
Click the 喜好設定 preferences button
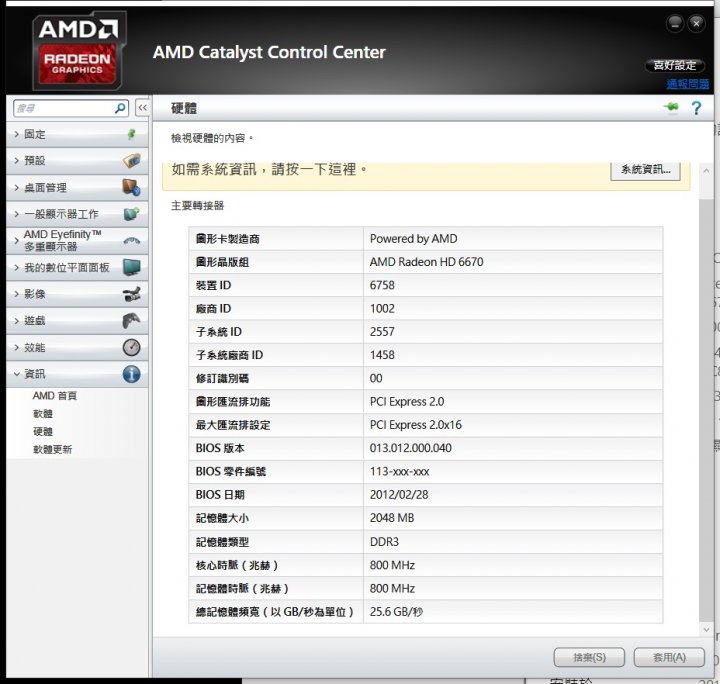675,66
